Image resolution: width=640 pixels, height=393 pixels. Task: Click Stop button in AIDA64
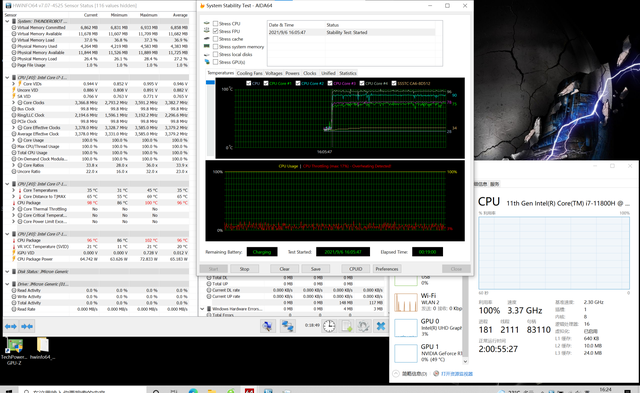pos(244,269)
